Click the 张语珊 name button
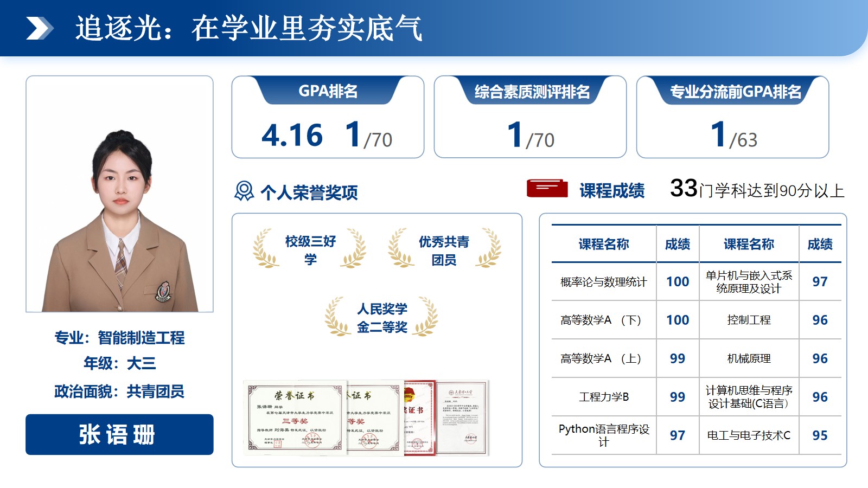The height and width of the screenshot is (488, 868). click(119, 434)
